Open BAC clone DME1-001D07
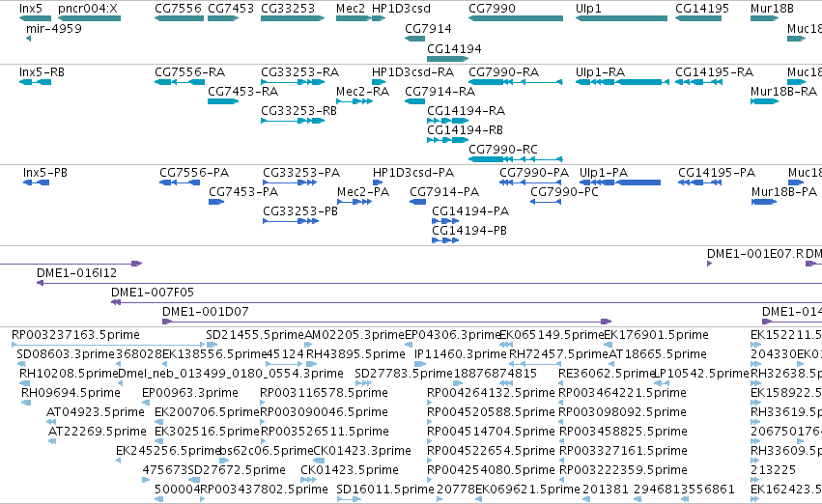This screenshot has width=822, height=504. point(206,312)
